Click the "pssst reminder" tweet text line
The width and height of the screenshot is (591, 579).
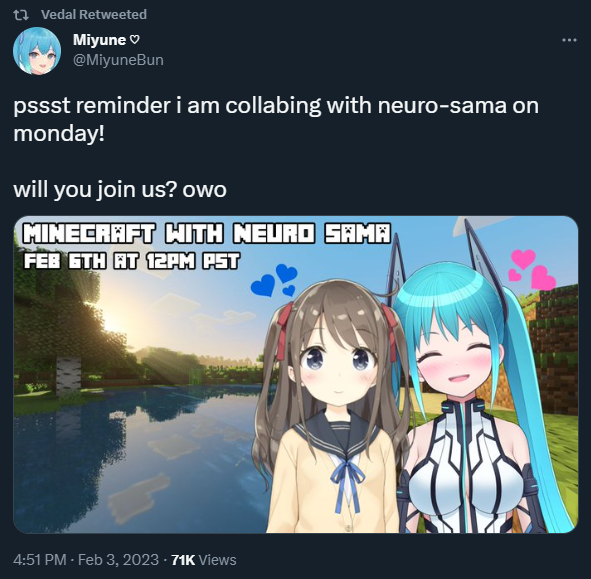[276, 106]
